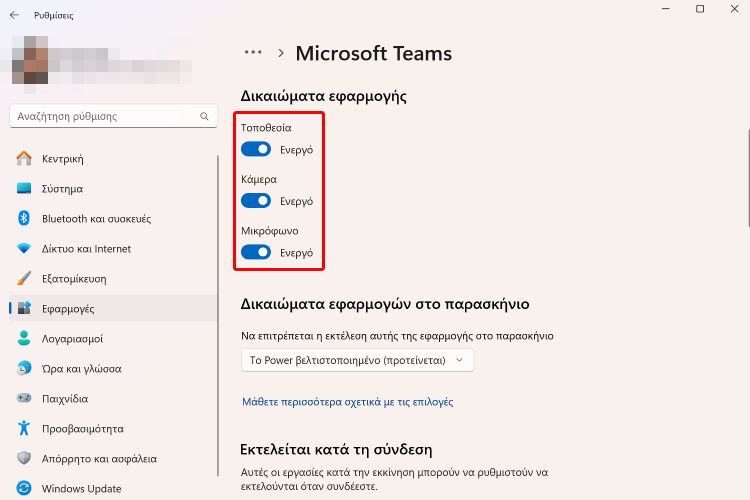Click the Εκτελείται κατά τη σύνδεση heading
750x500 pixels.
point(336,449)
